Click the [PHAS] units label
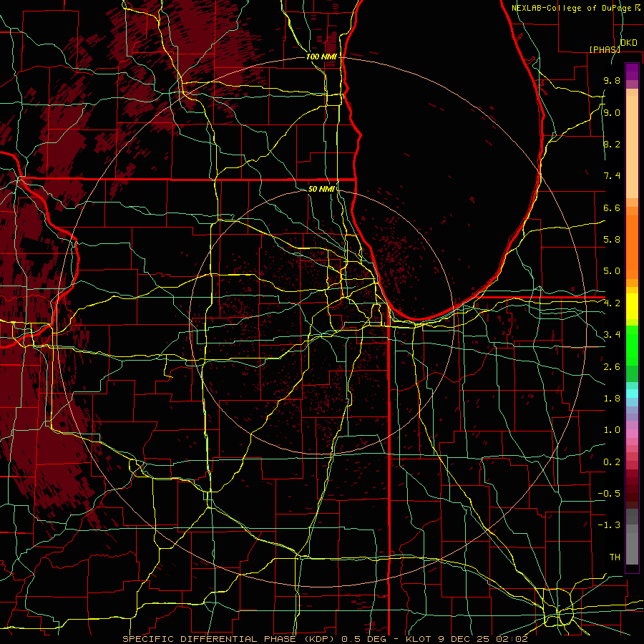 (605, 49)
